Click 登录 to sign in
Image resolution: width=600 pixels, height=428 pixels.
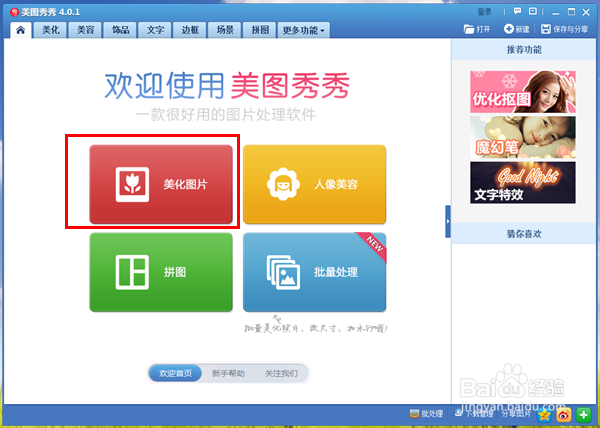point(484,12)
